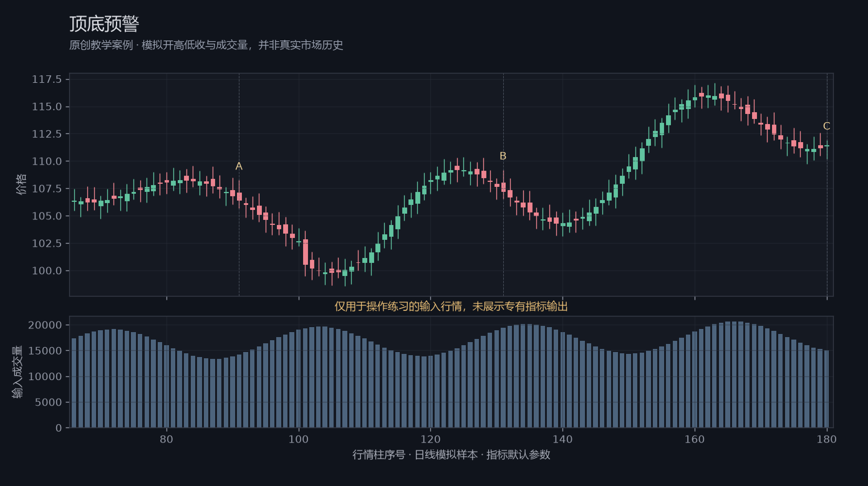This screenshot has width=868, height=486.
Task: Click the 输入成交量 y-axis label
Action: coord(17,372)
